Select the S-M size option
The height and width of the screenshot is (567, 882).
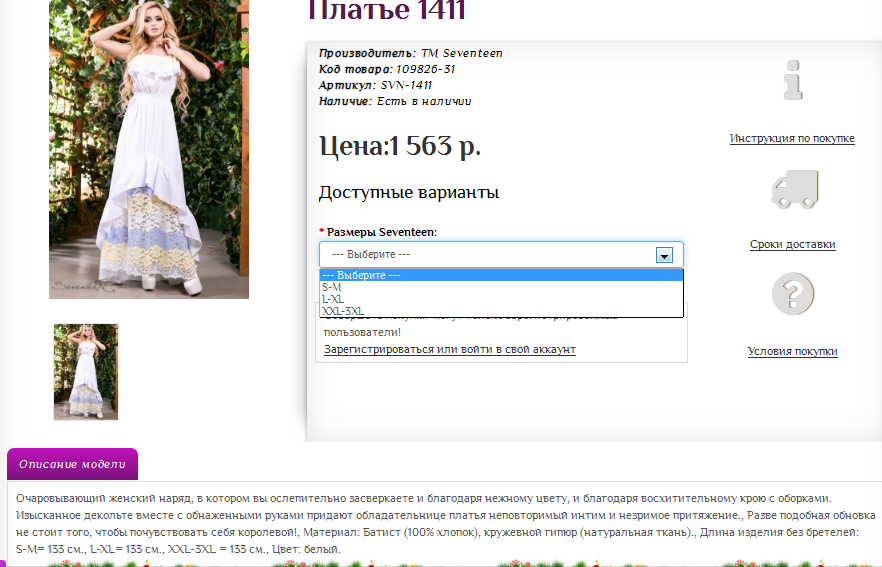[x=501, y=287]
